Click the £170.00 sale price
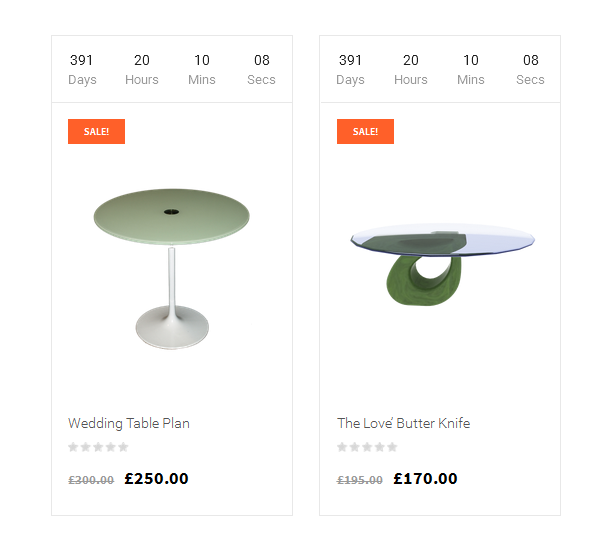This screenshot has height=548, width=616. 425,478
